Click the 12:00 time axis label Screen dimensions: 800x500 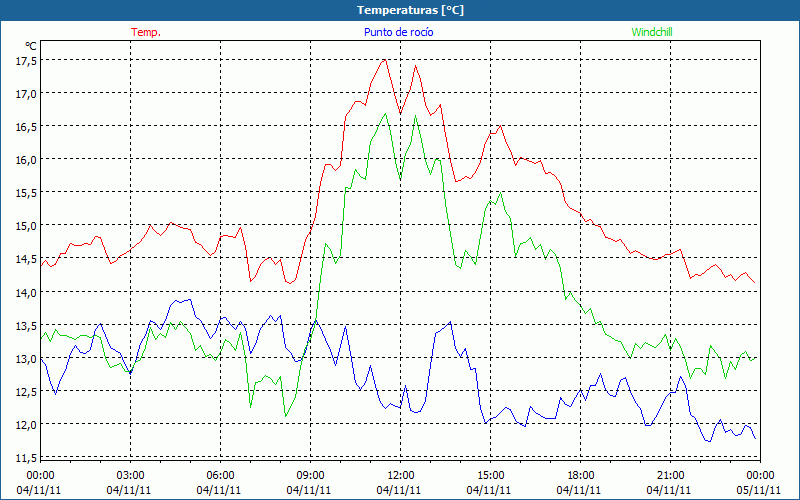click(x=401, y=476)
